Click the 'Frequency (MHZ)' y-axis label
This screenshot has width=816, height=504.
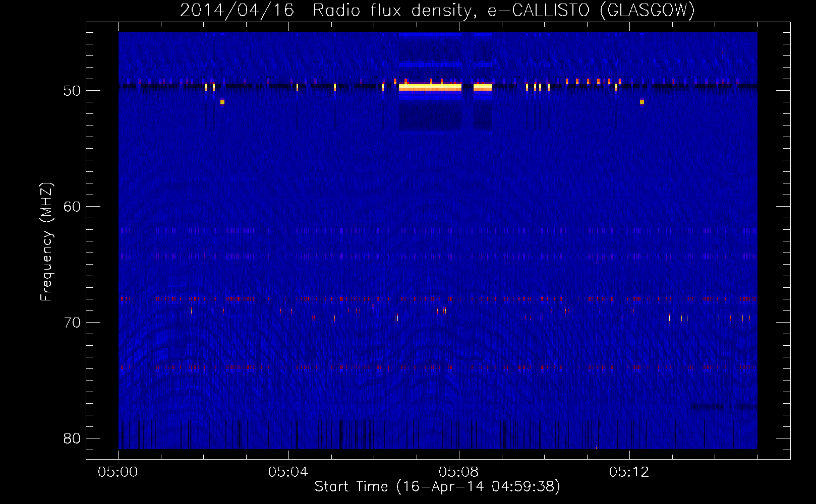[x=46, y=242]
